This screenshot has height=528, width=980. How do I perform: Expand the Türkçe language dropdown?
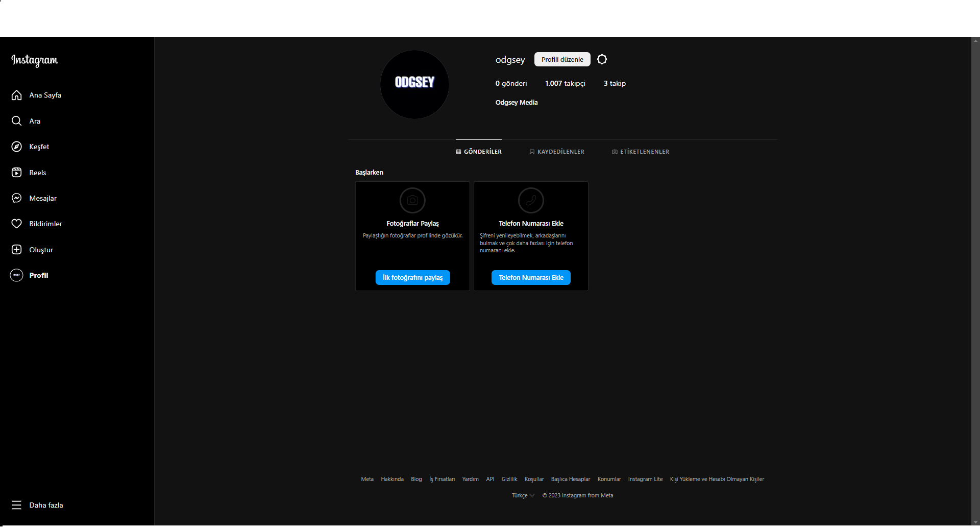523,495
